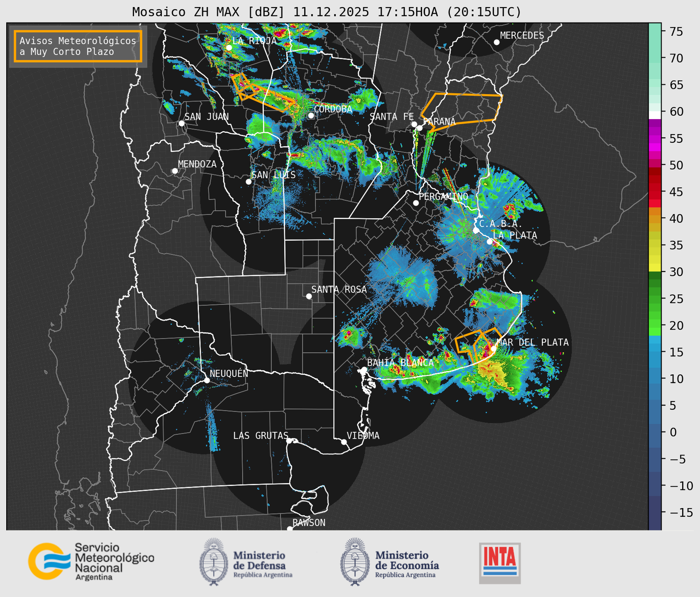Select the Las Grutas marker dot
This screenshot has height=597, width=700.
[289, 440]
